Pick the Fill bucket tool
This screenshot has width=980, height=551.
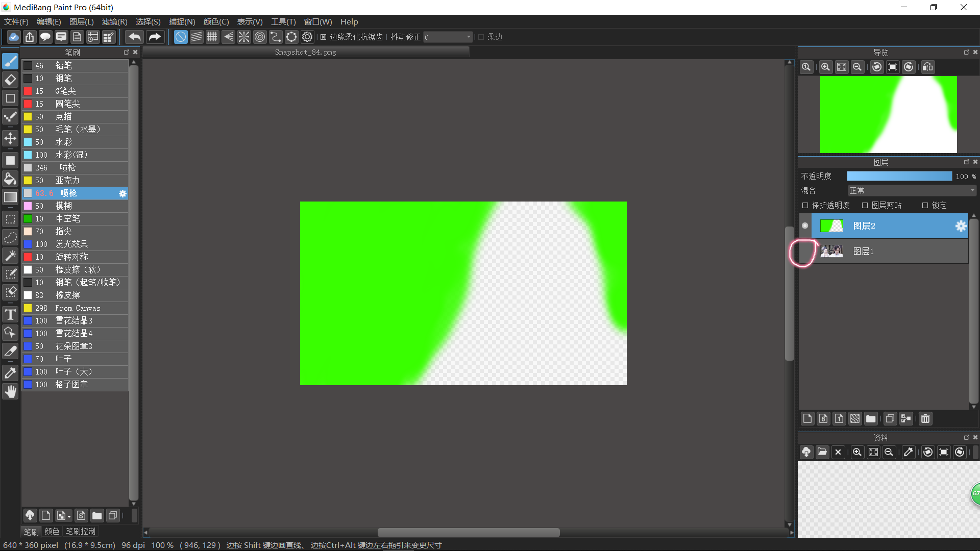(x=10, y=179)
